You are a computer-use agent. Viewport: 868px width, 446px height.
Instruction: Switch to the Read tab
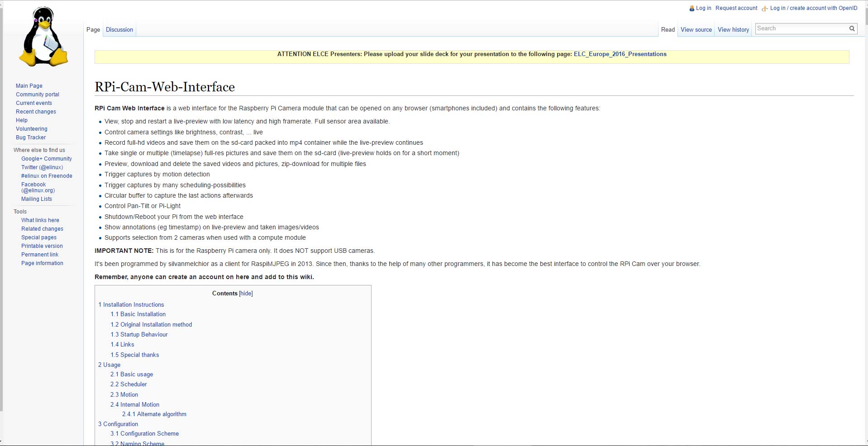click(668, 30)
